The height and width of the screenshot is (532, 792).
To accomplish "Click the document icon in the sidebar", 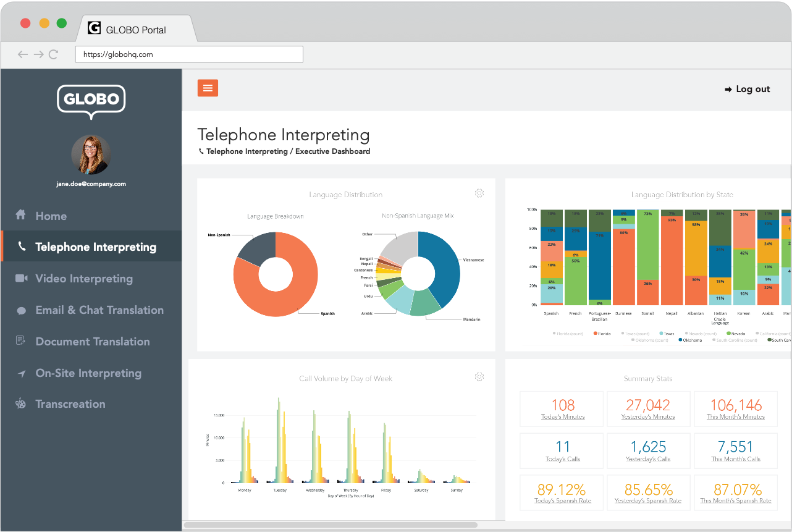I will (x=21, y=341).
